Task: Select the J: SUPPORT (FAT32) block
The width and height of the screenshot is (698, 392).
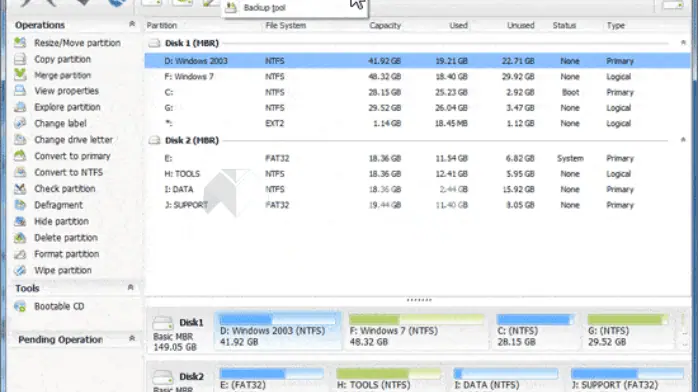Action: click(x=628, y=379)
